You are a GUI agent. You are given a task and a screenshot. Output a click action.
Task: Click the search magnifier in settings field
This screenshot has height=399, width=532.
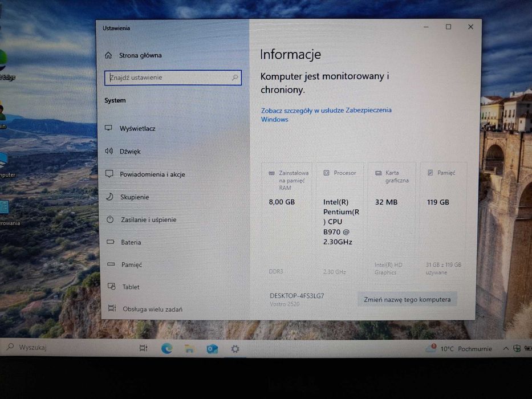[x=235, y=78]
